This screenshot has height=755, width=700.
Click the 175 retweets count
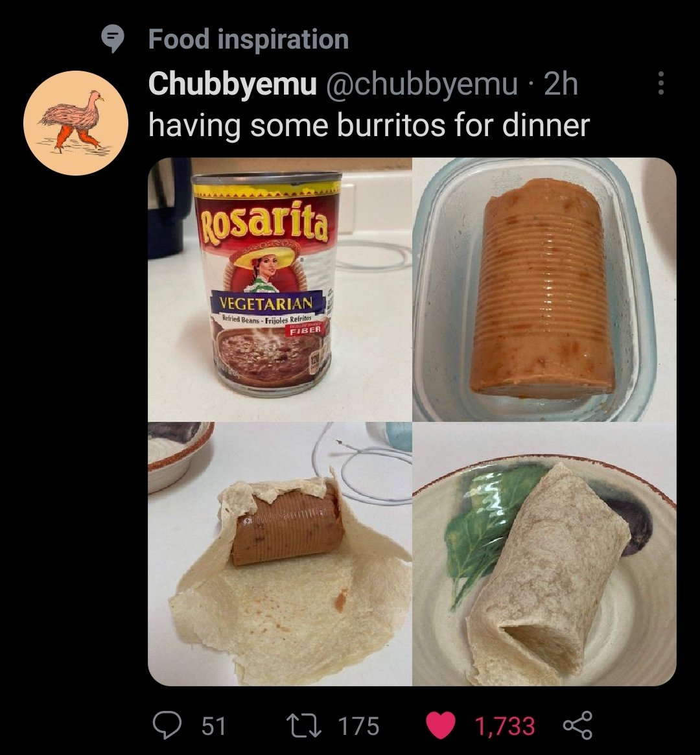pyautogui.click(x=358, y=726)
